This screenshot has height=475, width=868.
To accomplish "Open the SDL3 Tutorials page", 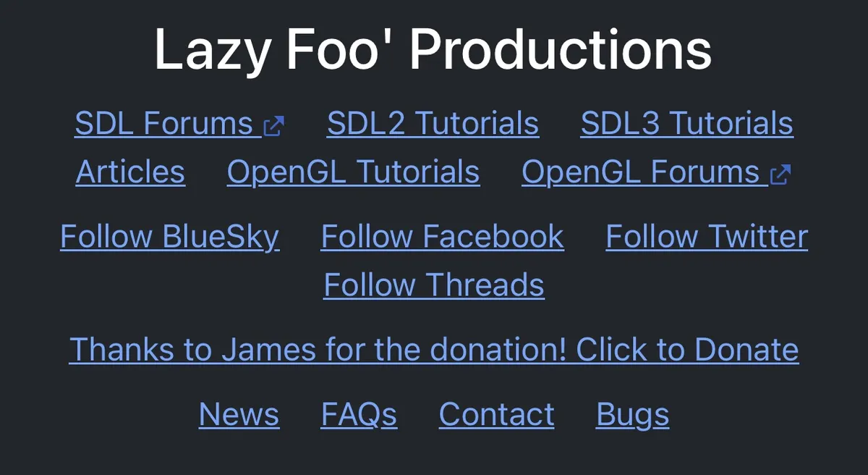I will click(x=686, y=124).
